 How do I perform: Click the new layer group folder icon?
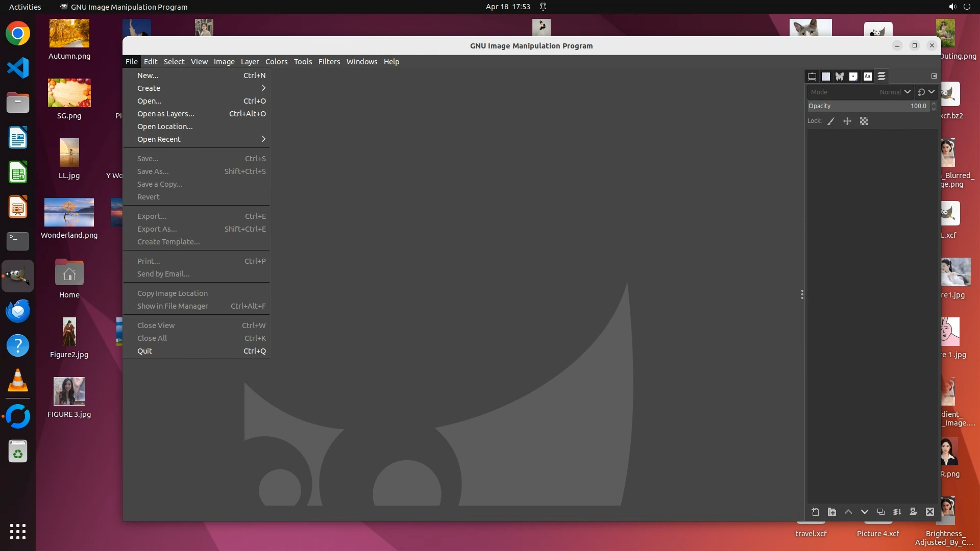point(831,512)
